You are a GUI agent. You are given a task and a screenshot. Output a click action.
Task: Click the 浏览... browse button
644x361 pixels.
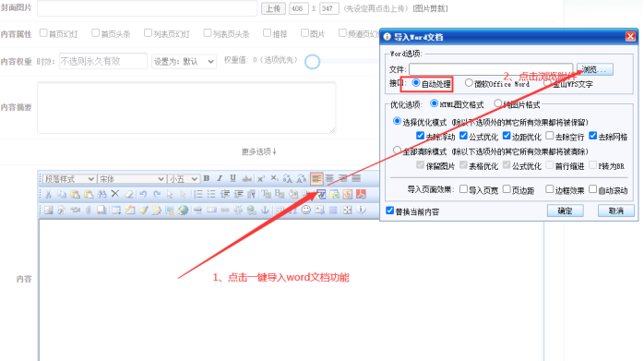[x=595, y=69]
